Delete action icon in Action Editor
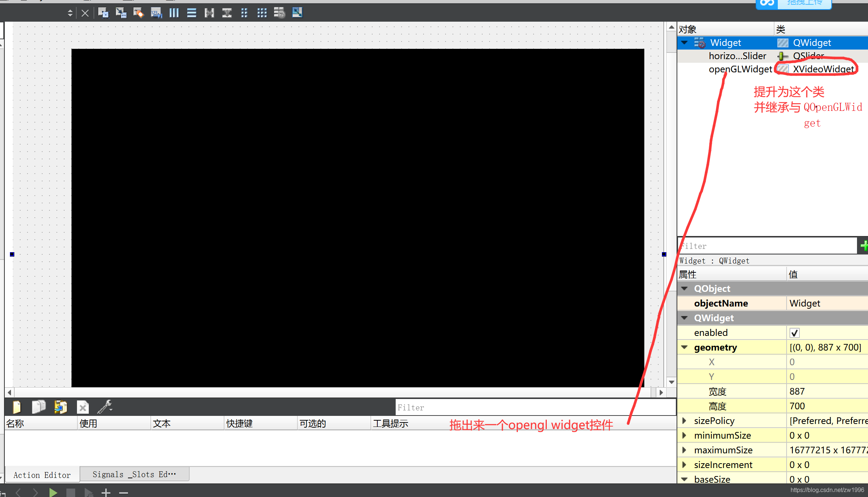 pos(83,407)
